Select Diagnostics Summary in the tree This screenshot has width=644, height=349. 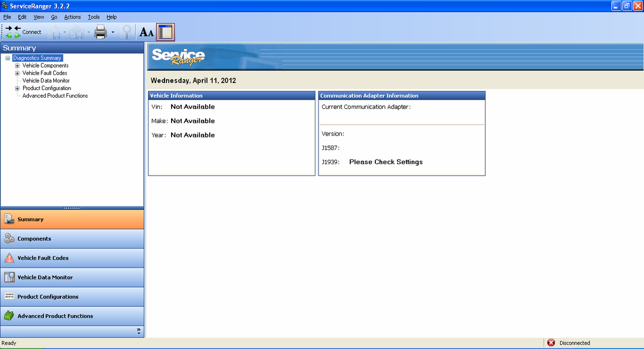point(37,58)
